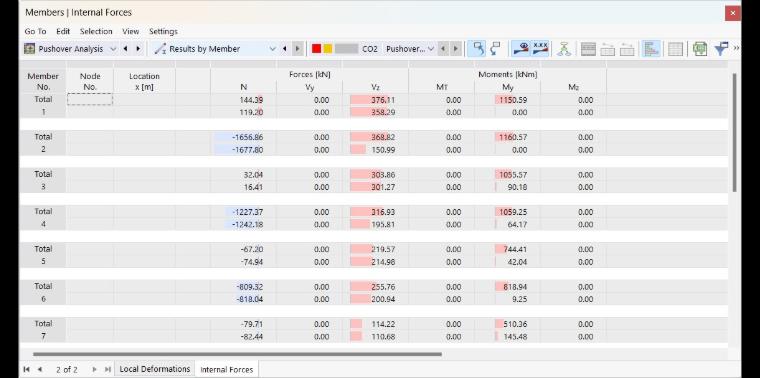Select the dashed Node No. cell in row one
This screenshot has width=760, height=378.
pos(90,99)
